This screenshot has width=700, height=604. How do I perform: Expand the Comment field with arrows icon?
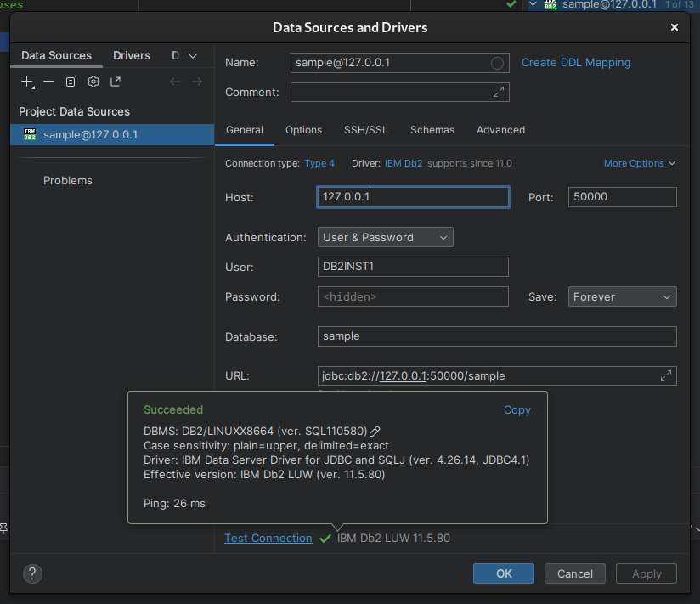(498, 92)
